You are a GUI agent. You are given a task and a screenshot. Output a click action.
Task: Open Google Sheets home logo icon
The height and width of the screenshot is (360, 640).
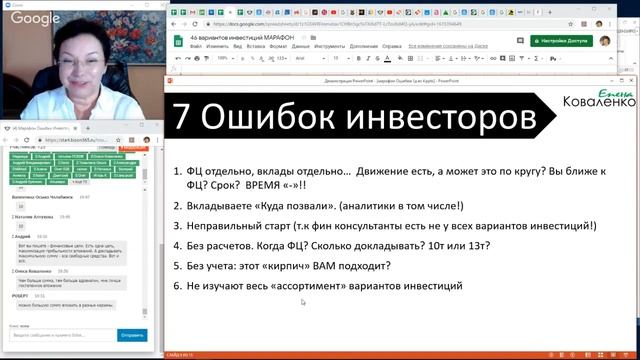[x=178, y=41]
